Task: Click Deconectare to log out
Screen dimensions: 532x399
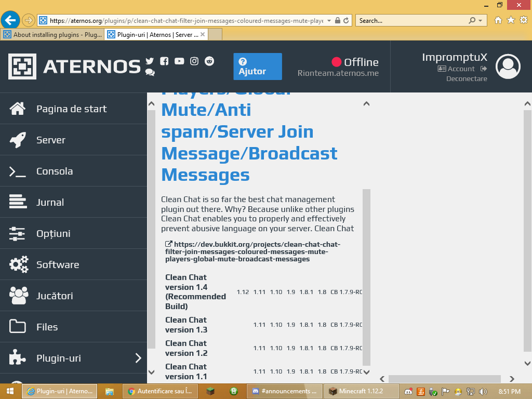Action: tap(467, 79)
